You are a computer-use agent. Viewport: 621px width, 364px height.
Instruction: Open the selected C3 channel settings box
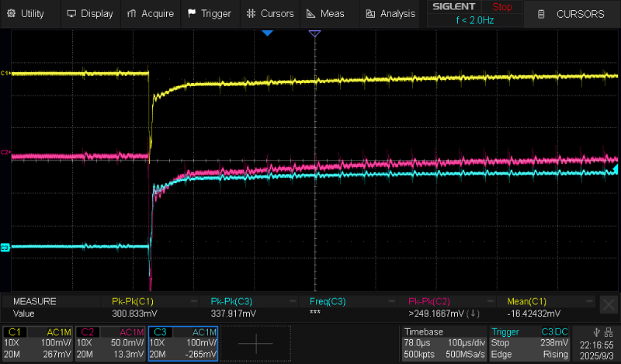[x=183, y=343]
